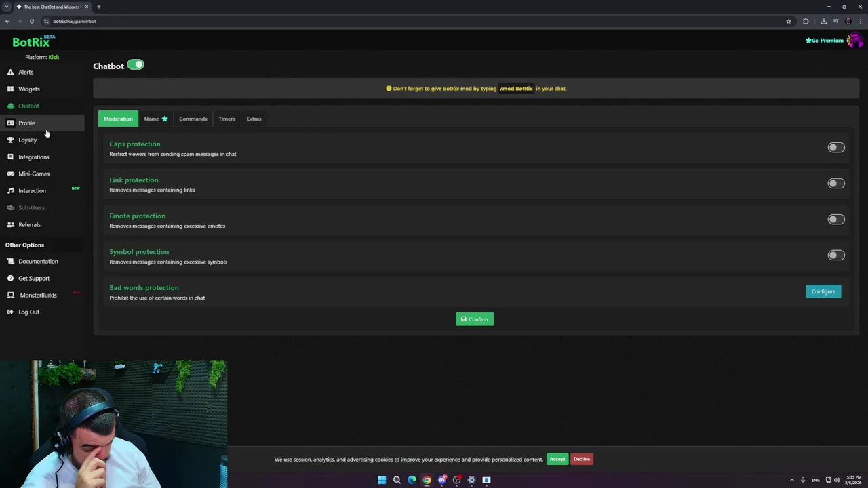868x488 pixels.
Task: Click the green Confirm button
Action: [475, 319]
